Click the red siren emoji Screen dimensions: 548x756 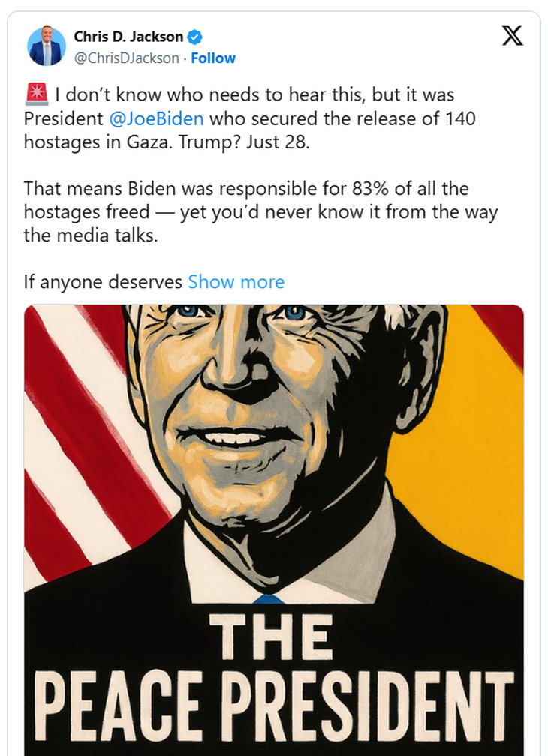point(36,96)
